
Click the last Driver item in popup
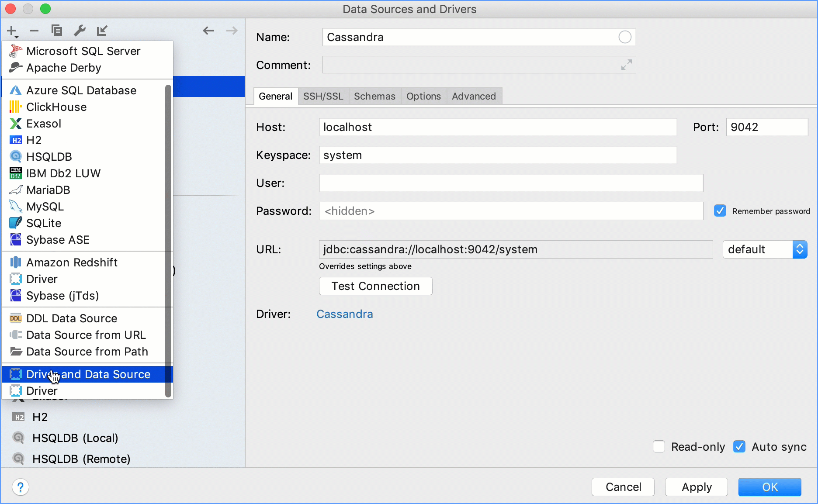[x=84, y=391]
